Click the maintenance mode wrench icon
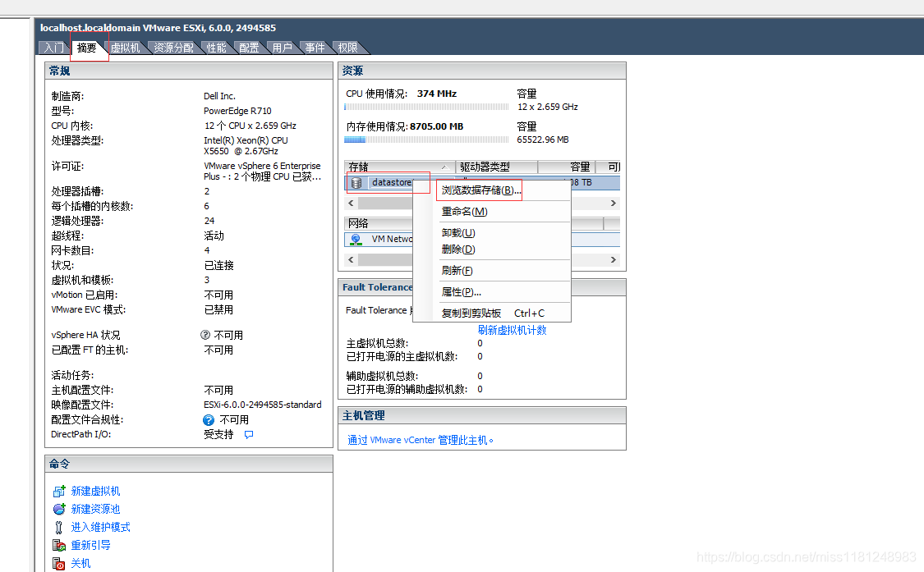This screenshot has height=572, width=924. click(x=58, y=527)
